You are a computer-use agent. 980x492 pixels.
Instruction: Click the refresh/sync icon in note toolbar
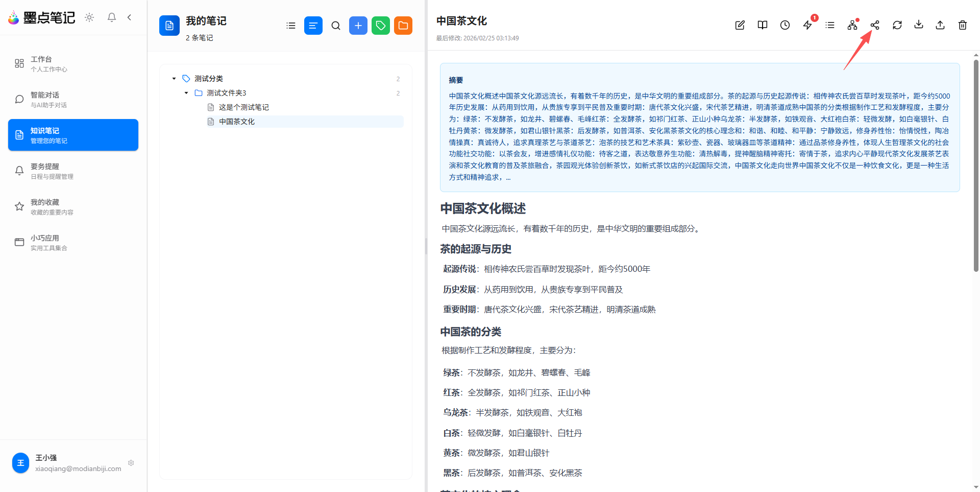pos(897,25)
